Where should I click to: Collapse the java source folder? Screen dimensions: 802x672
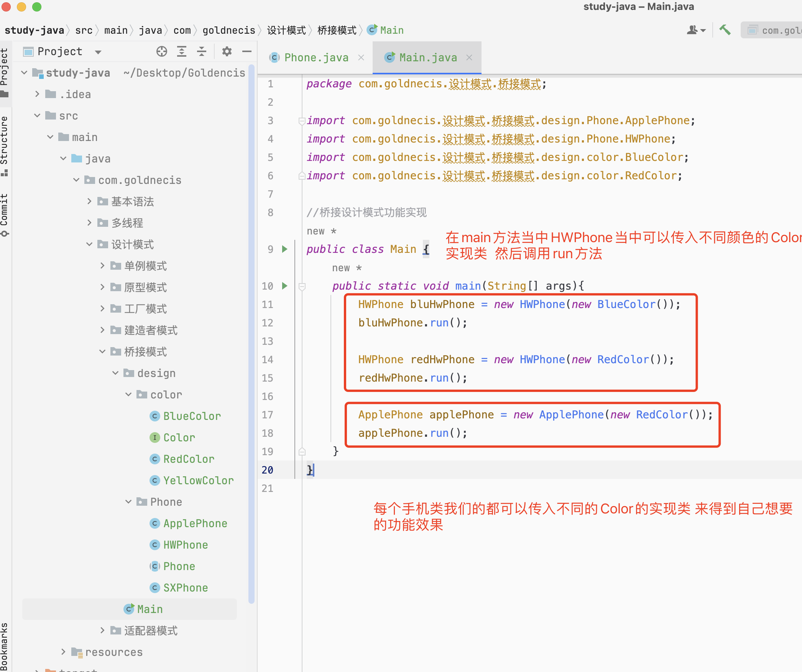click(63, 158)
